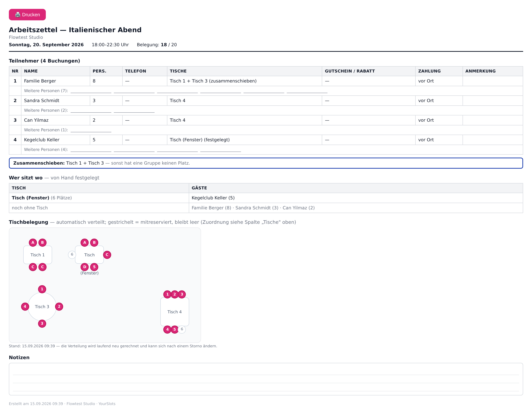
Task: Click the 'Anmerkung' column header
Action: coord(492,71)
